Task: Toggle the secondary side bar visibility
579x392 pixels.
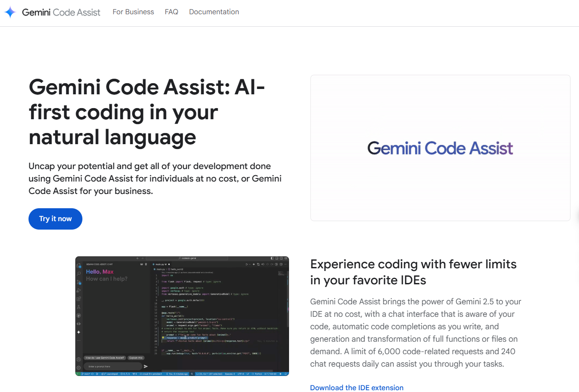Action: (281, 258)
